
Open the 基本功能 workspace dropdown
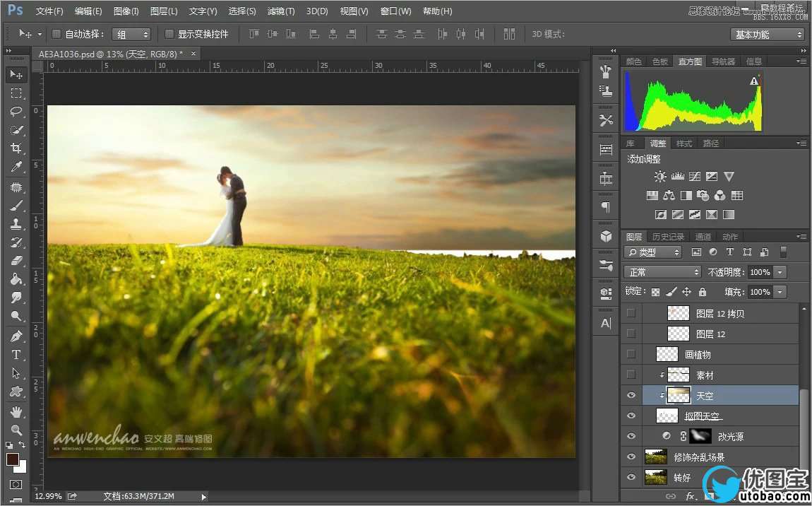767,34
